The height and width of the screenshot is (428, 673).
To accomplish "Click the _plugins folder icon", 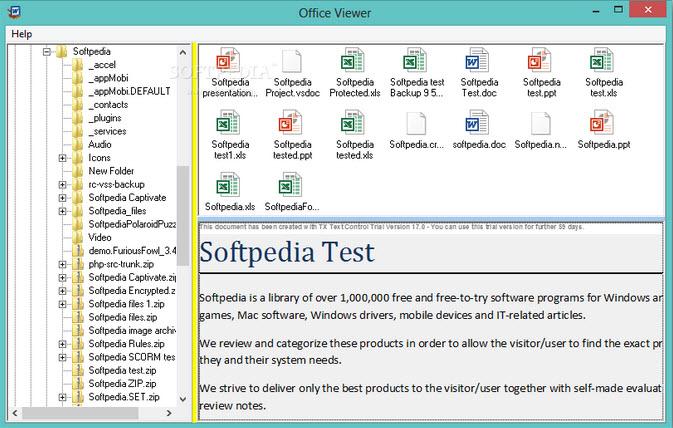I will tap(78, 118).
